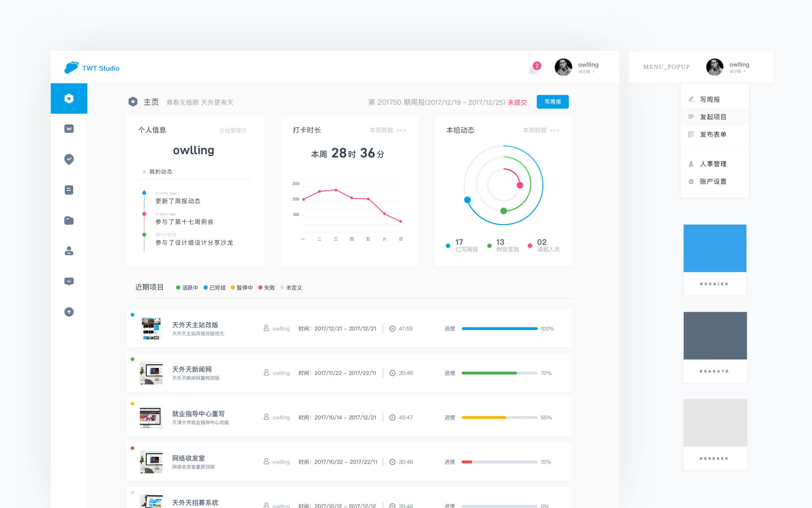Open the person icon in sidebar
Viewport: 812px width, 508px height.
pyautogui.click(x=69, y=251)
